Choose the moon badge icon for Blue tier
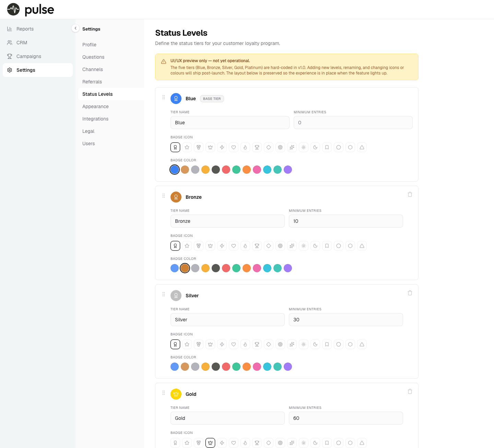This screenshot has width=494, height=448. (x=315, y=147)
